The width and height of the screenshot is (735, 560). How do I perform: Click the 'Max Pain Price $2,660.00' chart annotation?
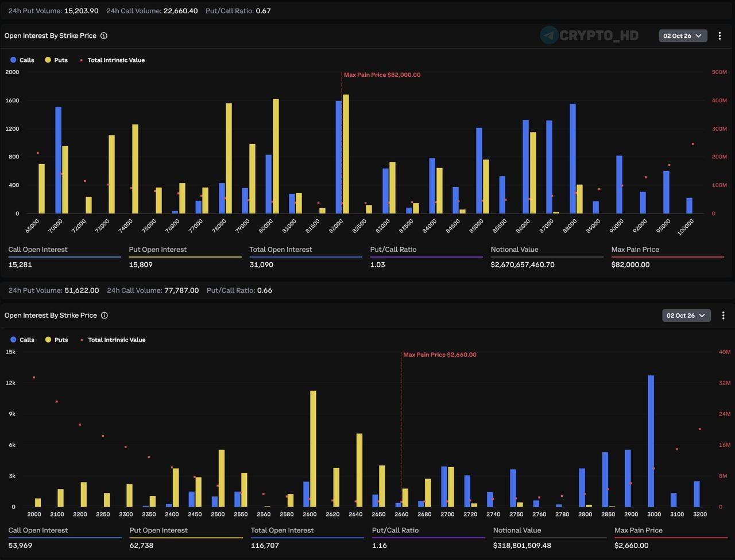[x=440, y=355]
